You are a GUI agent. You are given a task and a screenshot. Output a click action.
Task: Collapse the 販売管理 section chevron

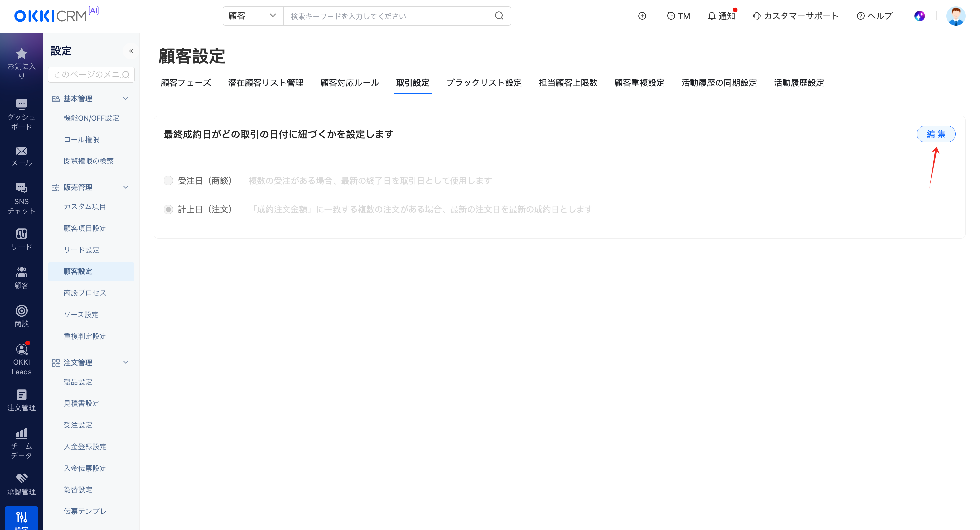pyautogui.click(x=126, y=187)
